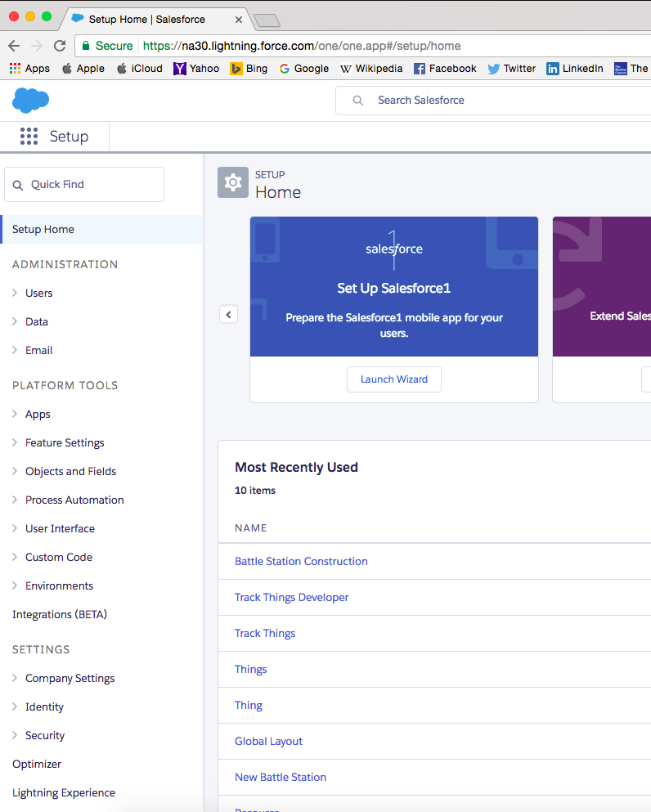Click the carousel previous arrow button
The width and height of the screenshot is (651, 812).
tap(228, 314)
